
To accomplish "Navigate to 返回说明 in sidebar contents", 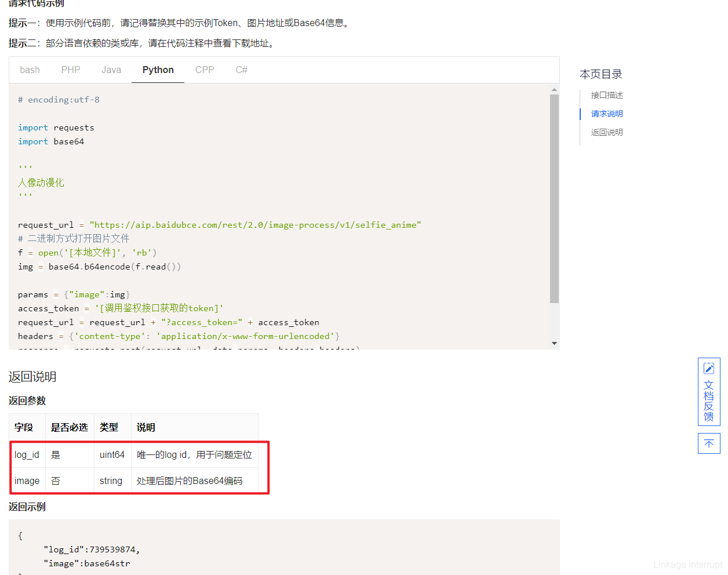I will pyautogui.click(x=607, y=132).
